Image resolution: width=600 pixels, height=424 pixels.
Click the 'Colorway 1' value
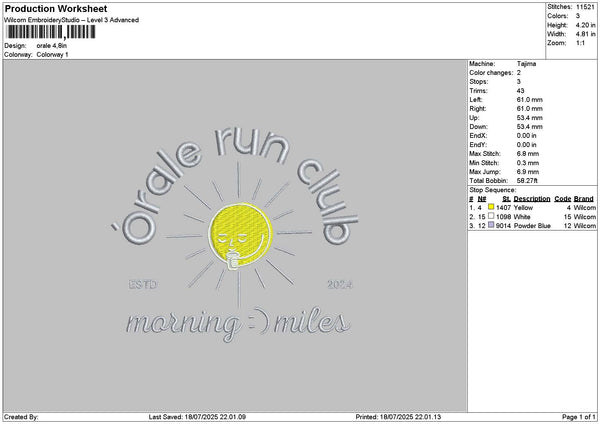pos(52,55)
